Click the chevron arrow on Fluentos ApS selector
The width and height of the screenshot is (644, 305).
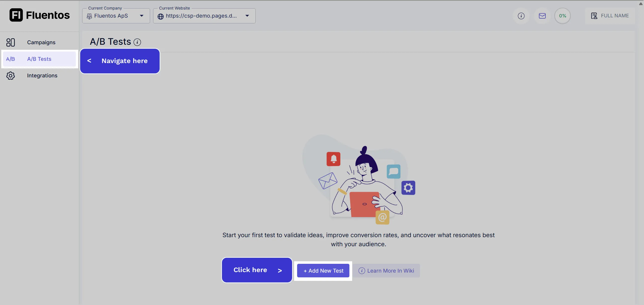(142, 16)
